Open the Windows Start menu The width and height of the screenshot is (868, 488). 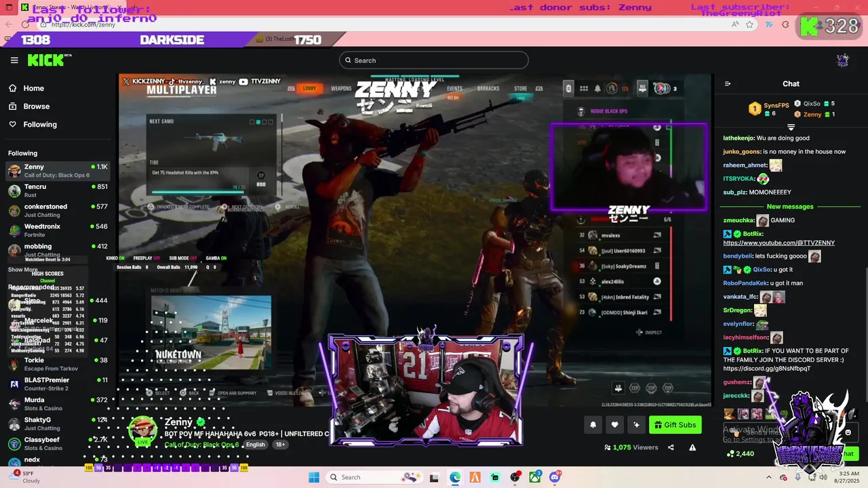click(314, 477)
